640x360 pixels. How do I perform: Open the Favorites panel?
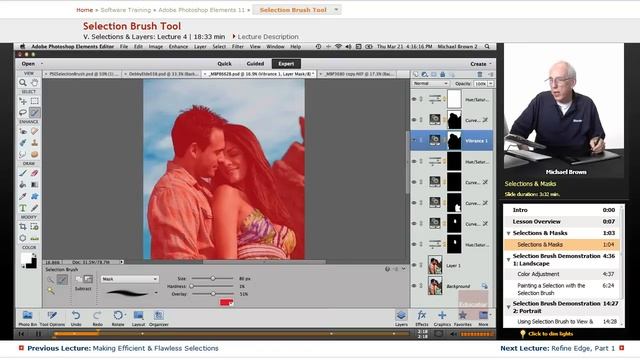point(462,318)
